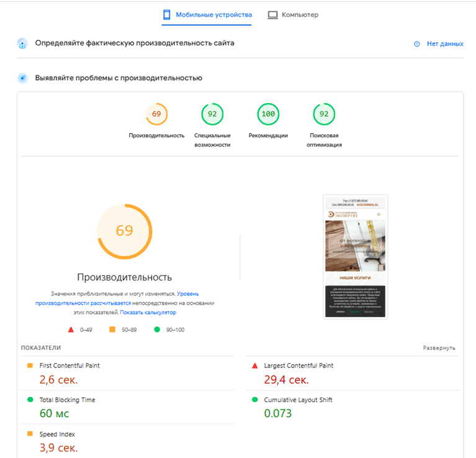This screenshot has width=476, height=458.
Task: Click the orange square beside Speed Index
Action: pyautogui.click(x=30, y=434)
